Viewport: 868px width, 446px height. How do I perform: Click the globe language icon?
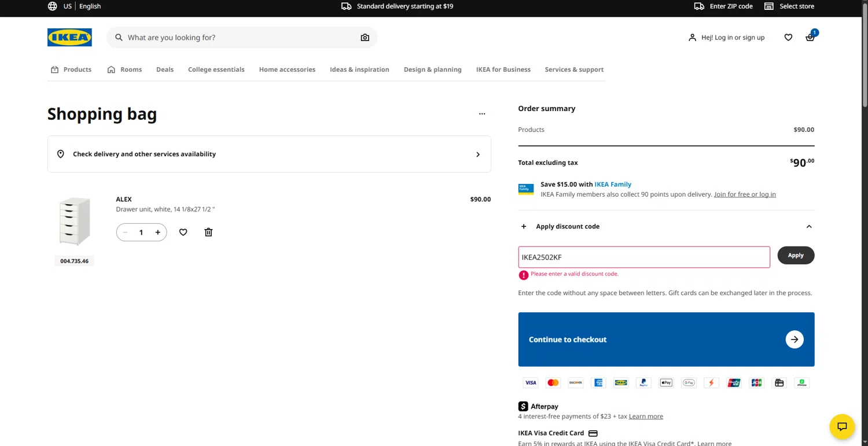coord(52,6)
